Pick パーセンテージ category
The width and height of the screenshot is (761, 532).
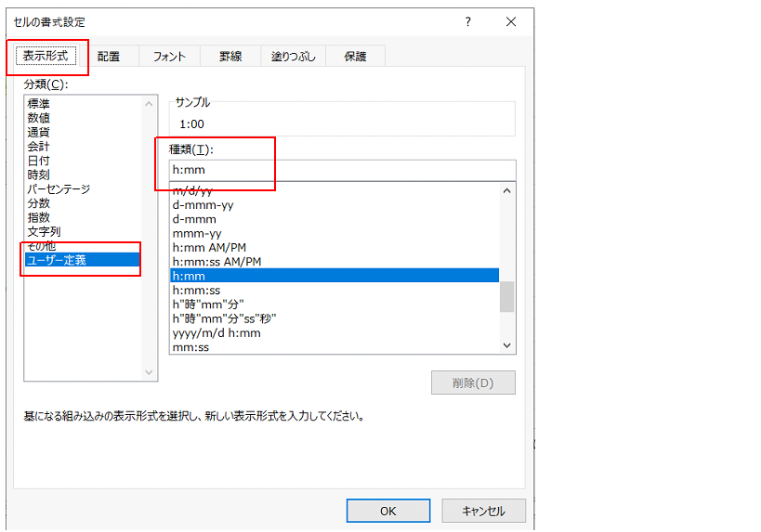pyautogui.click(x=59, y=189)
